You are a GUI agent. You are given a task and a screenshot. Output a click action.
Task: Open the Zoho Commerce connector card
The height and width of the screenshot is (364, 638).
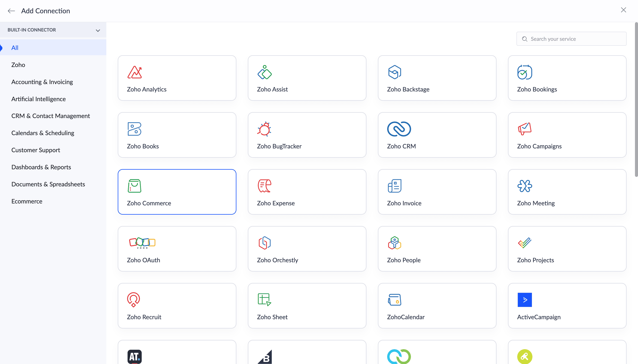[177, 192]
